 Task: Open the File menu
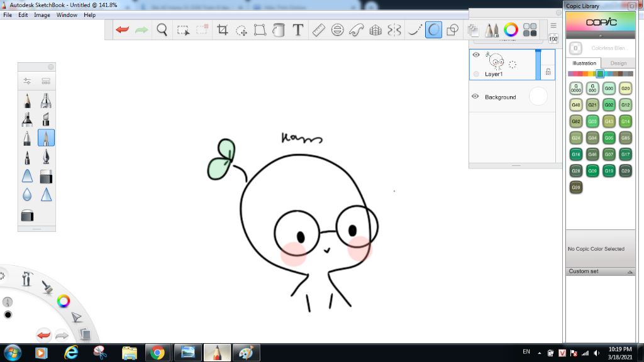click(x=8, y=15)
